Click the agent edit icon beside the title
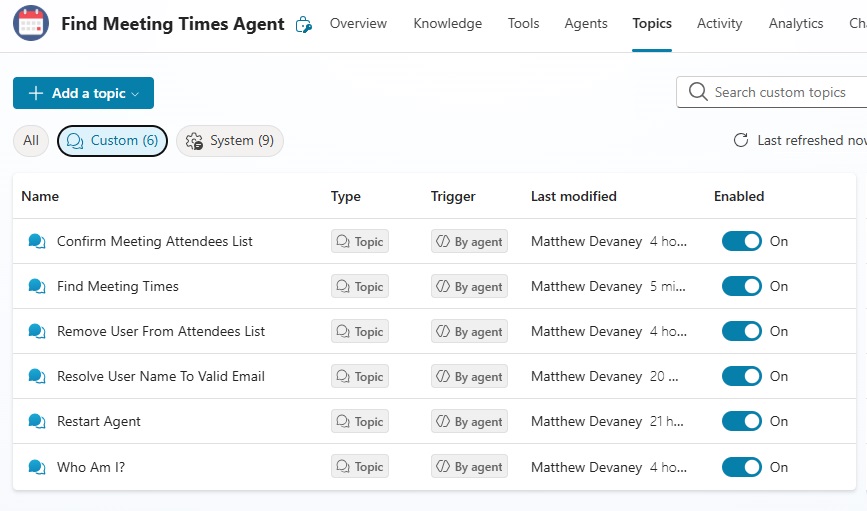The image size is (867, 511). (x=304, y=24)
